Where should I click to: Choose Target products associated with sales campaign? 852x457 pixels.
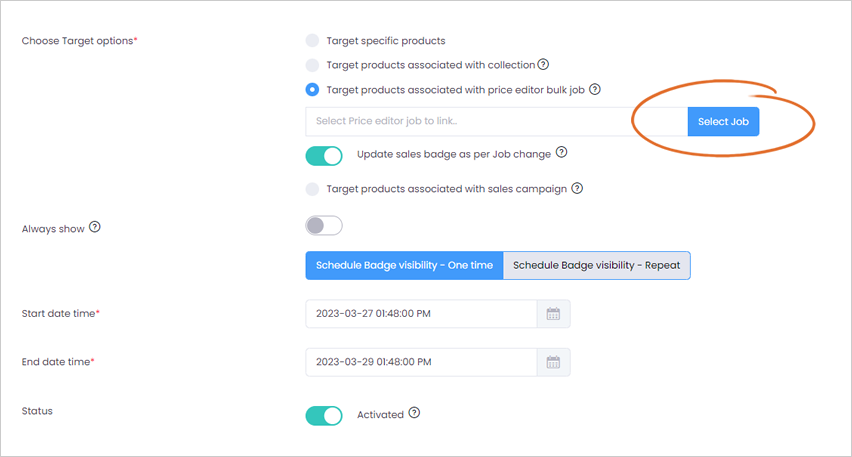pyautogui.click(x=312, y=189)
